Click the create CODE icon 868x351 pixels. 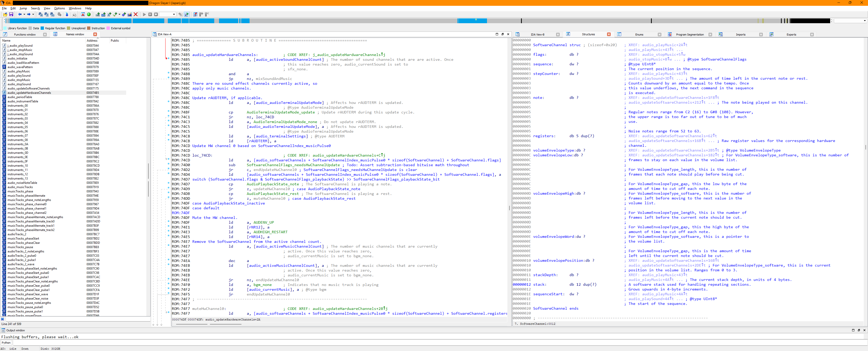(x=98, y=14)
